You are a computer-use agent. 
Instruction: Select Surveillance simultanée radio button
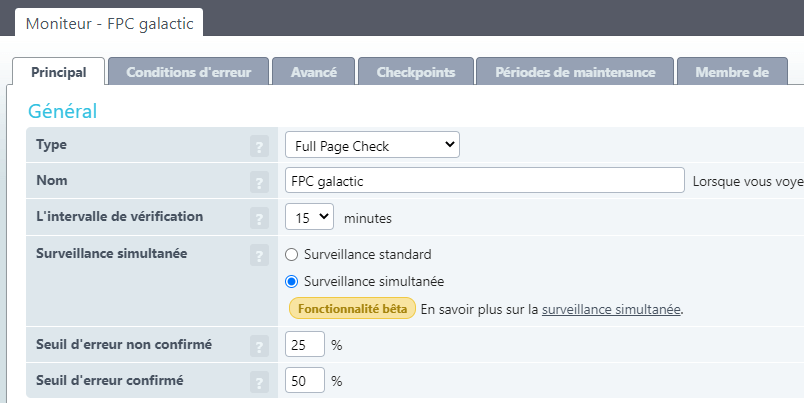[x=291, y=281]
